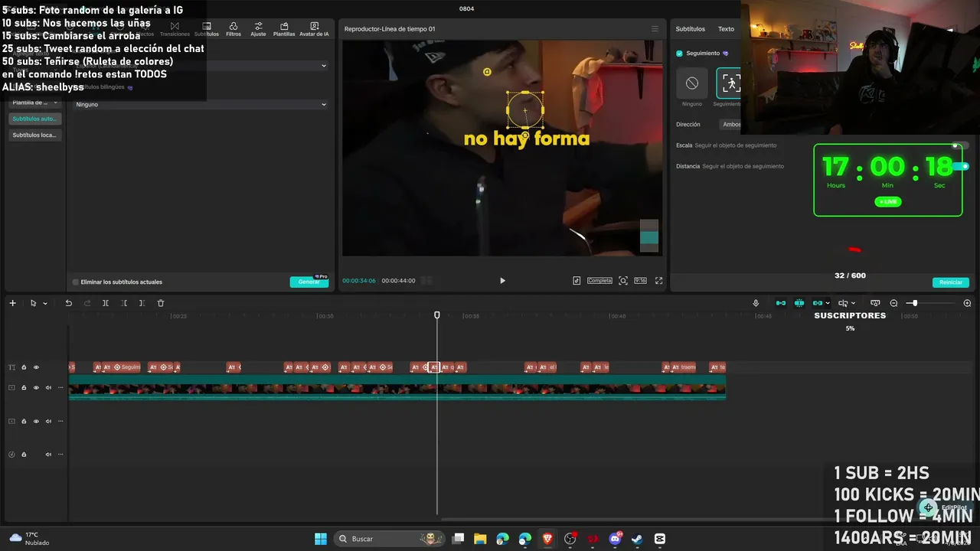This screenshot has height=551, width=980.
Task: Switch to the Texto inspector tab
Action: tap(726, 29)
